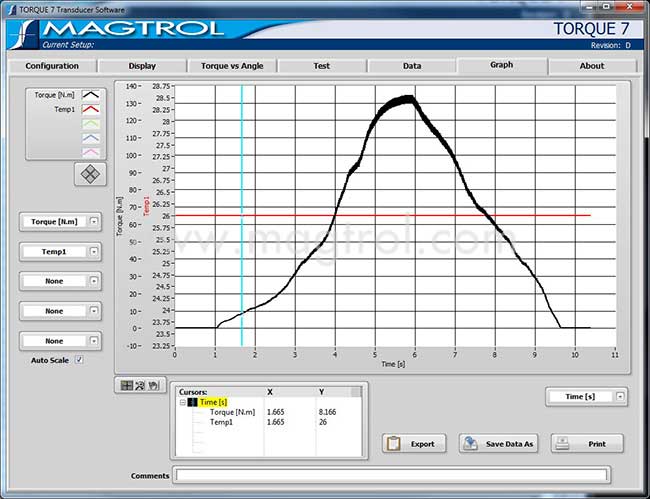Select the pan hand tool in graph palette

point(153,385)
